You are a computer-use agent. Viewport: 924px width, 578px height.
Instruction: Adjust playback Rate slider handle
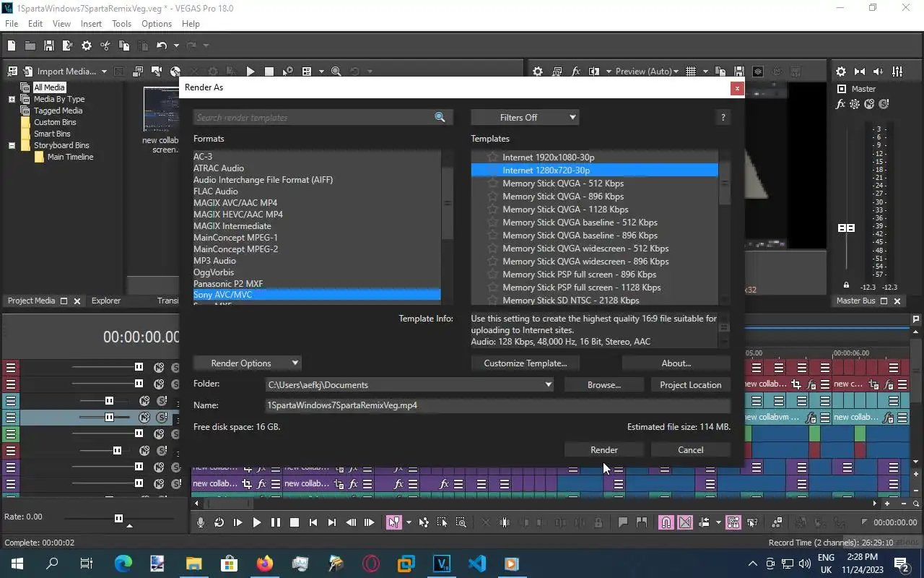coord(118,518)
